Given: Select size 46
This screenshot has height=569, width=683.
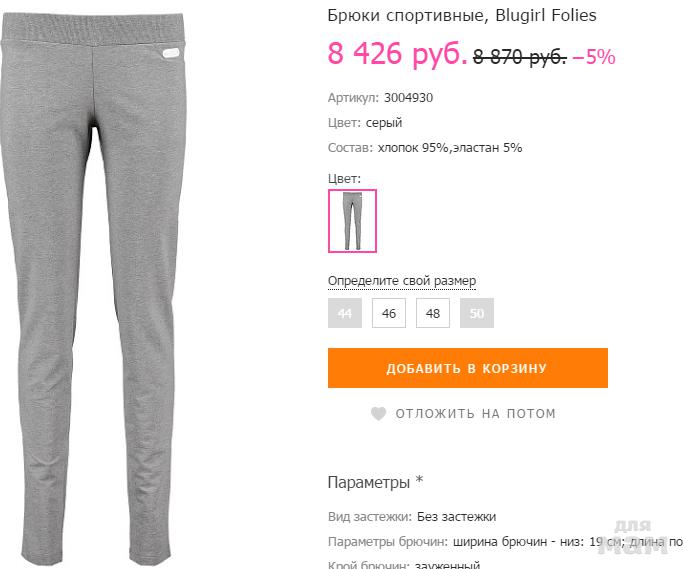Looking at the screenshot, I should click(389, 313).
